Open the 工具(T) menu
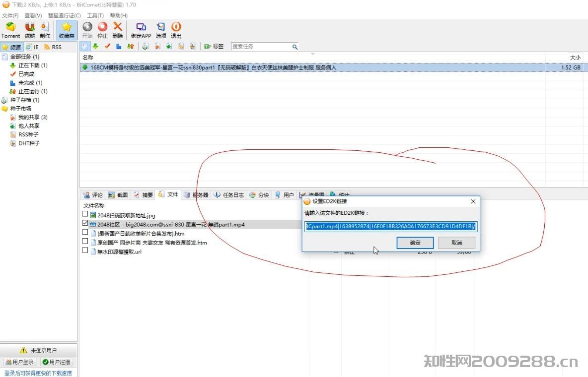588x377 pixels. click(95, 16)
